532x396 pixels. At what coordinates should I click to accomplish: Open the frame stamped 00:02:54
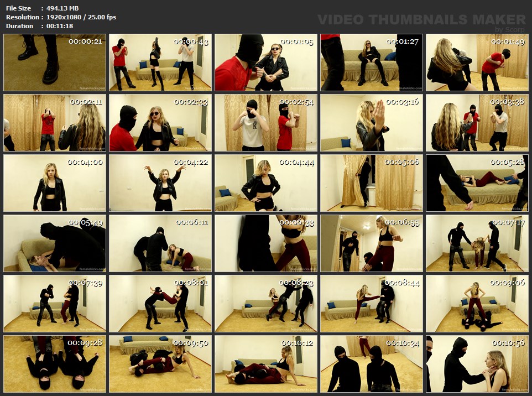pyautogui.click(x=266, y=123)
